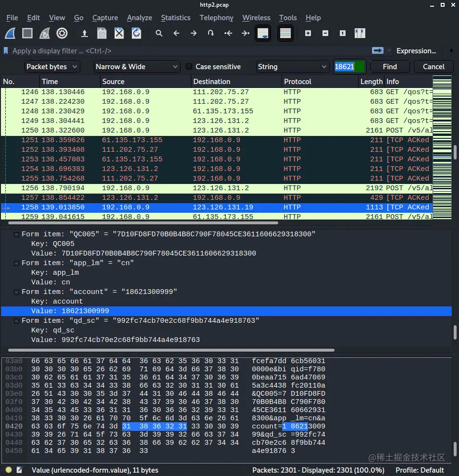Toggle auto-scroll during live capture
Viewport: 459px width, 476px height.
(263, 33)
